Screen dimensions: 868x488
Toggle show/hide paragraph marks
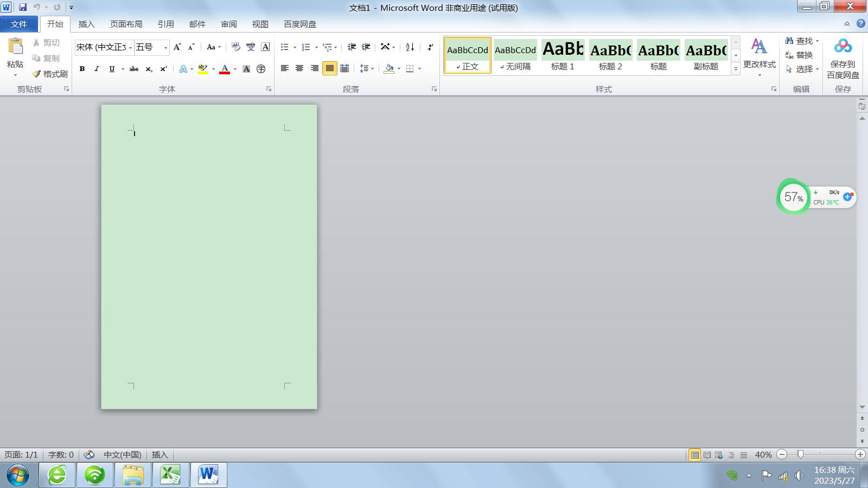430,47
